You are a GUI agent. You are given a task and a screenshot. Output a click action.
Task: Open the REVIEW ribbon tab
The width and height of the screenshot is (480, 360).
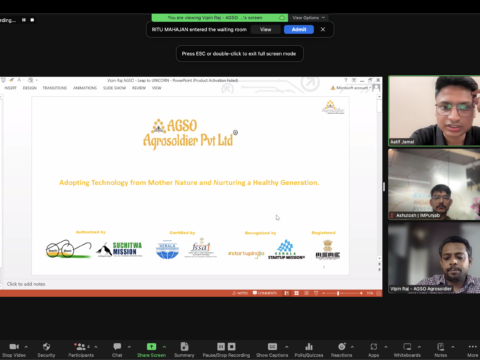[139, 88]
